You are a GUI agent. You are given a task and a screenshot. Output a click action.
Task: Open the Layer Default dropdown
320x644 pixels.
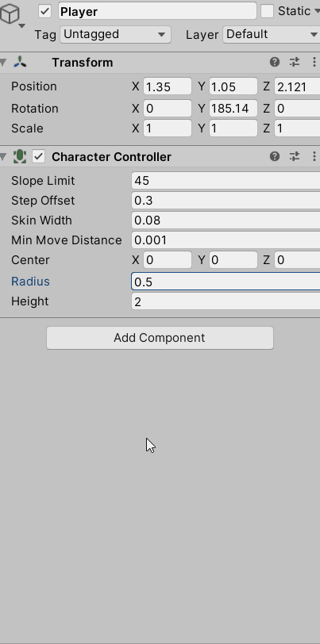pyautogui.click(x=272, y=35)
